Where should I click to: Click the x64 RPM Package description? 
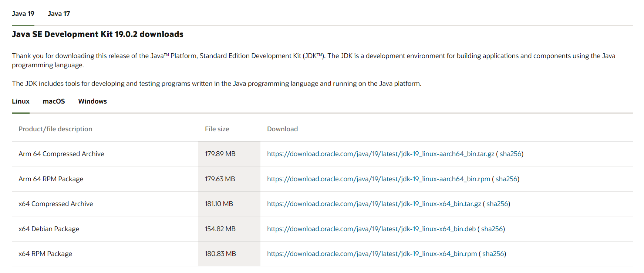pyautogui.click(x=45, y=254)
